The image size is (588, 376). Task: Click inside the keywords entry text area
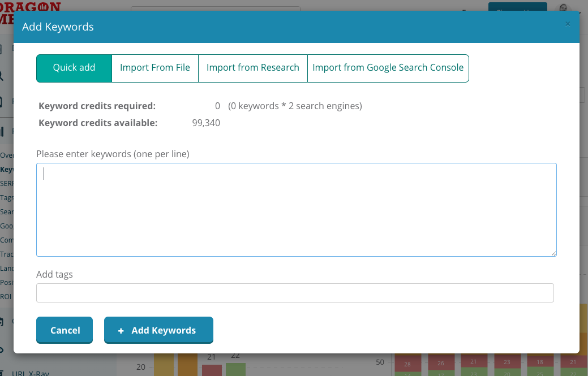[x=296, y=209]
